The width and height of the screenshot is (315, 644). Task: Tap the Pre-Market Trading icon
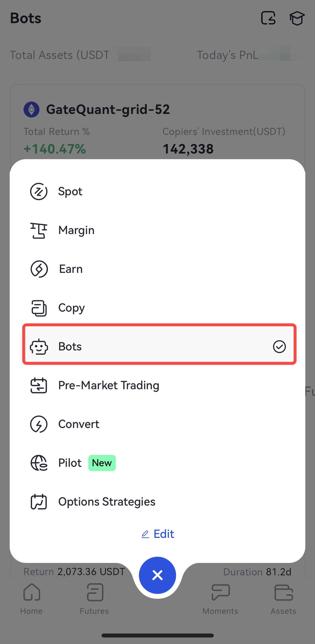pyautogui.click(x=39, y=385)
